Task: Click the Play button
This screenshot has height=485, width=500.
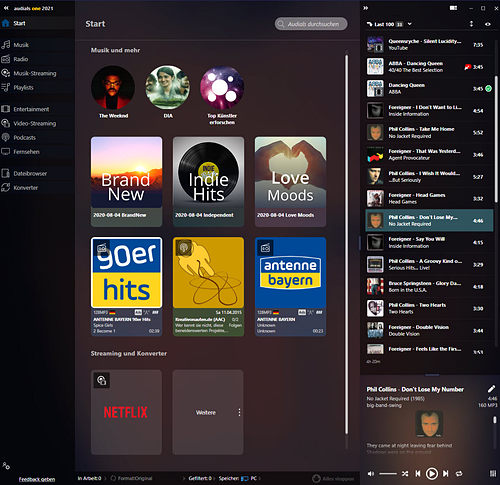Action: click(x=432, y=474)
